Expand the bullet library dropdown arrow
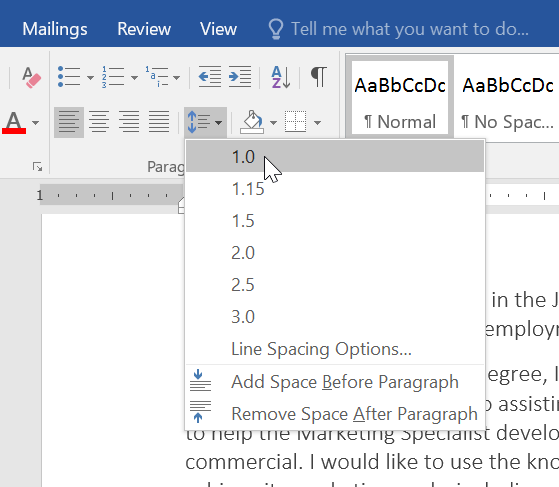Image resolution: width=559 pixels, height=487 pixels. click(x=90, y=77)
